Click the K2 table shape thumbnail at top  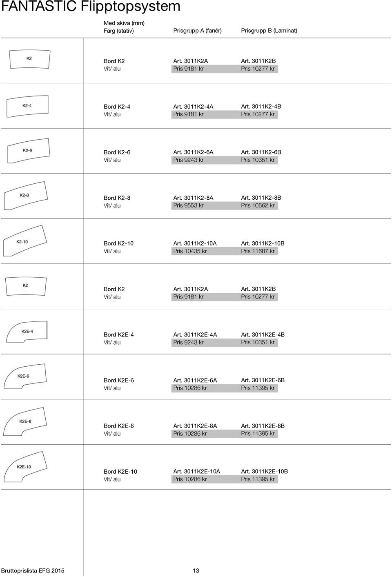point(29,60)
